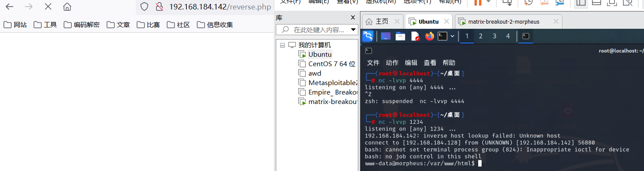Click the send Ctrl+Alt+Del toolbar icon
This screenshot has width=644, height=171.
click(x=507, y=3)
